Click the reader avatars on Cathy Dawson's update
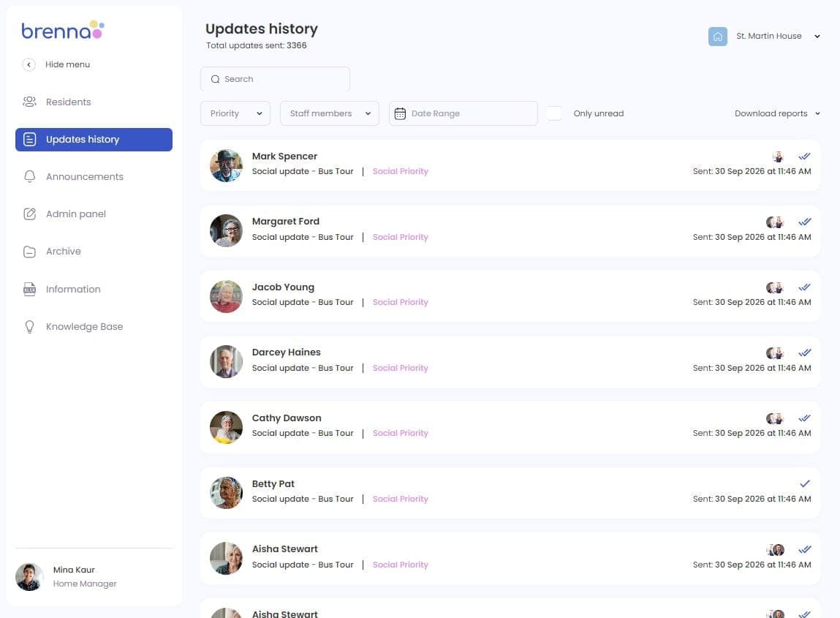This screenshot has height=618, width=840. pyautogui.click(x=775, y=418)
